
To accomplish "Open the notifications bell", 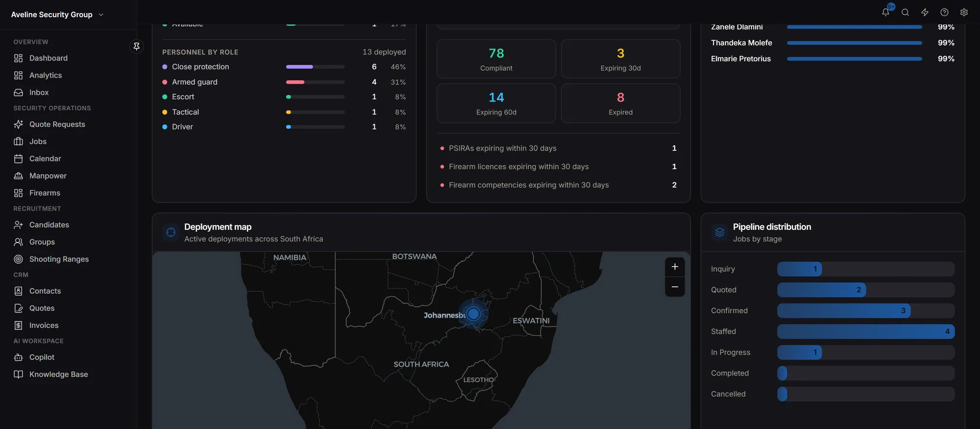I will (x=885, y=13).
